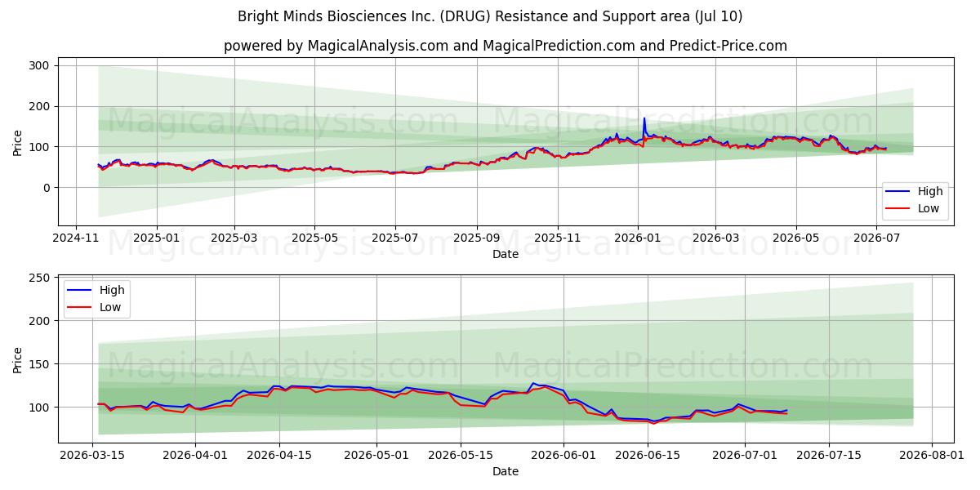Click the '2025-09' x-axis label in the top chart

(x=477, y=238)
